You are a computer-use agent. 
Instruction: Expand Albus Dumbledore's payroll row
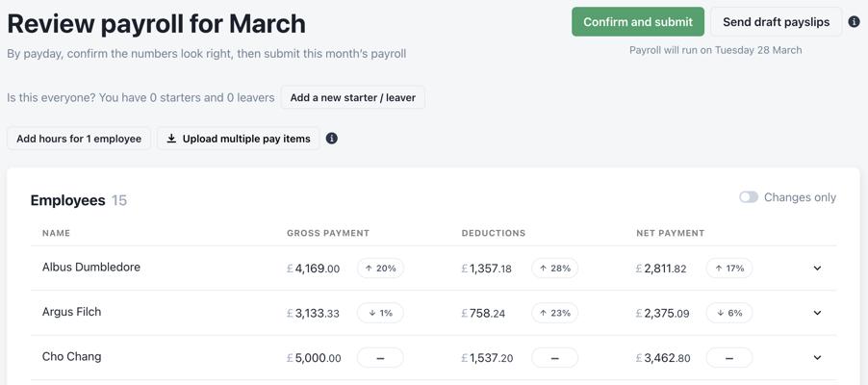point(817,269)
